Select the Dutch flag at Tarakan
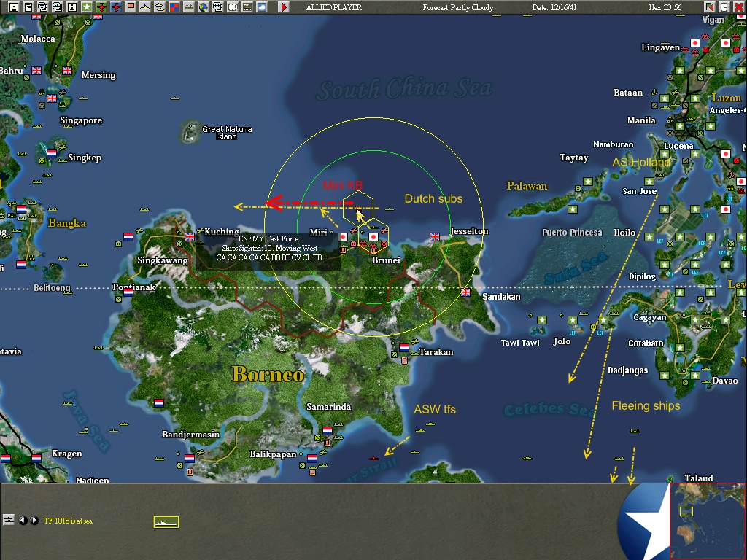The image size is (747, 560). (404, 348)
